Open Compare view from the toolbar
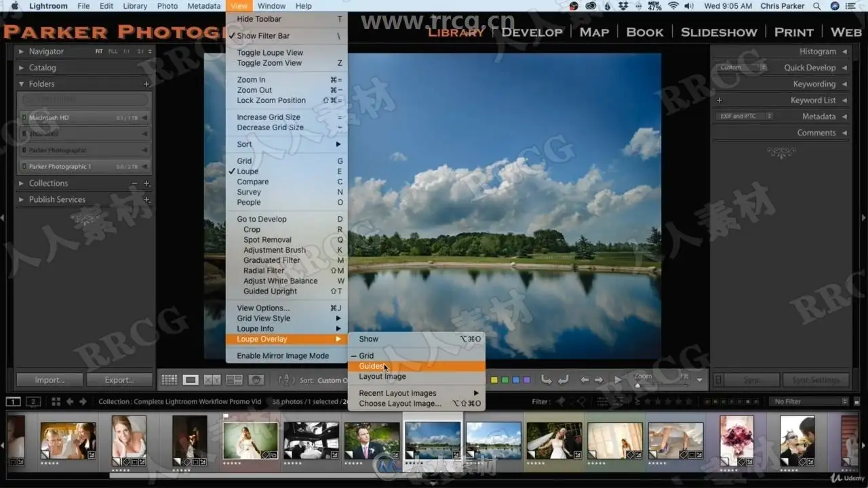 point(212,380)
